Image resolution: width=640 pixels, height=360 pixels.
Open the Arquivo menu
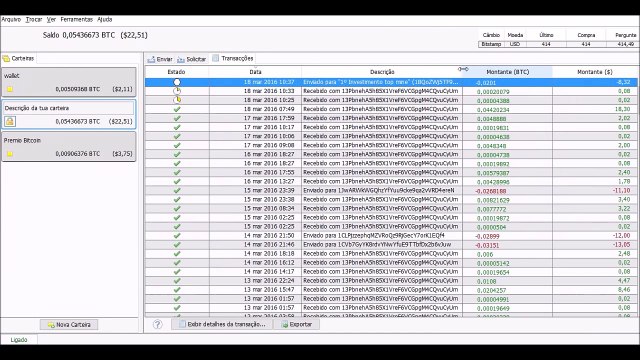(x=11, y=19)
